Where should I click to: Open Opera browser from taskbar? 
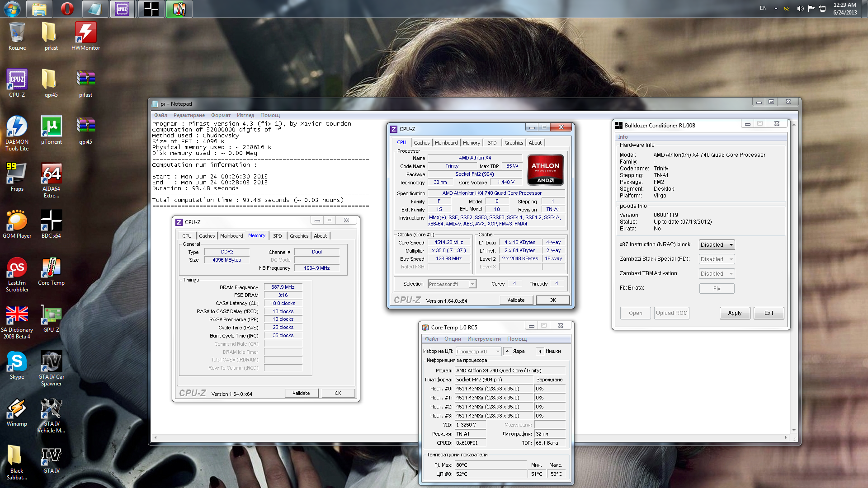[x=67, y=9]
